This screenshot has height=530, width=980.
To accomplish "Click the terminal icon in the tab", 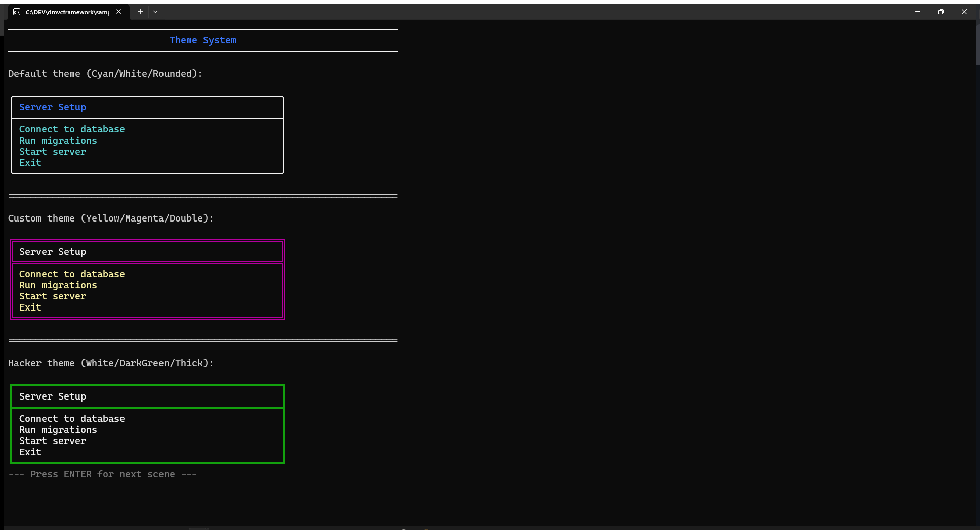I will pyautogui.click(x=17, y=12).
